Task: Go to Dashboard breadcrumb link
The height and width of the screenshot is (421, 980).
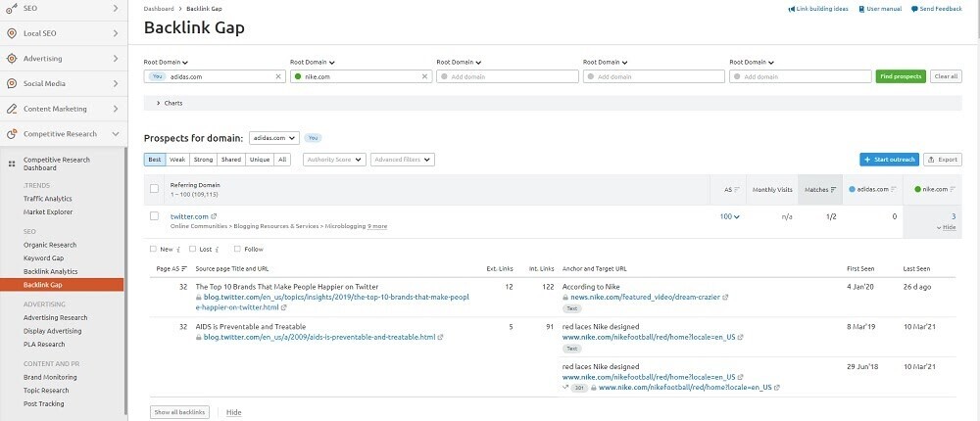Action: point(159,10)
